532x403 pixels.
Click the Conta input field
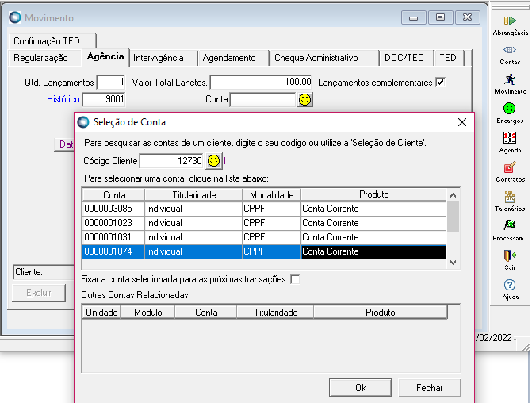[263, 99]
